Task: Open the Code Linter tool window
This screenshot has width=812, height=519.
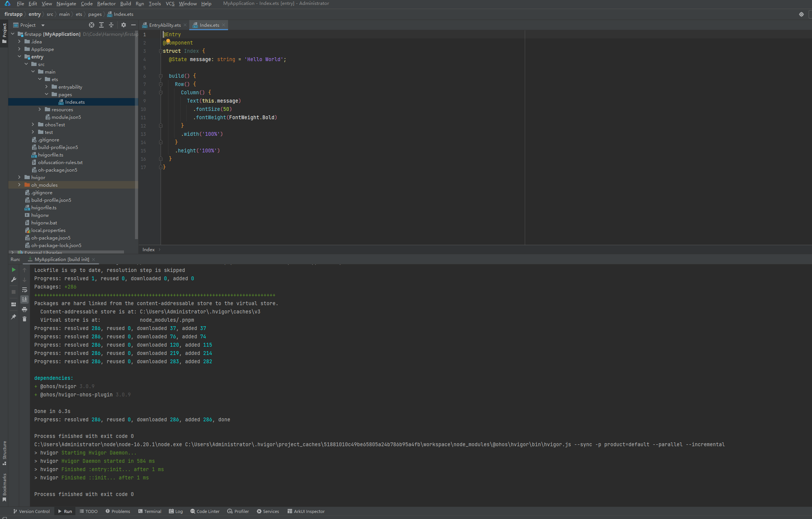Action: pyautogui.click(x=205, y=511)
